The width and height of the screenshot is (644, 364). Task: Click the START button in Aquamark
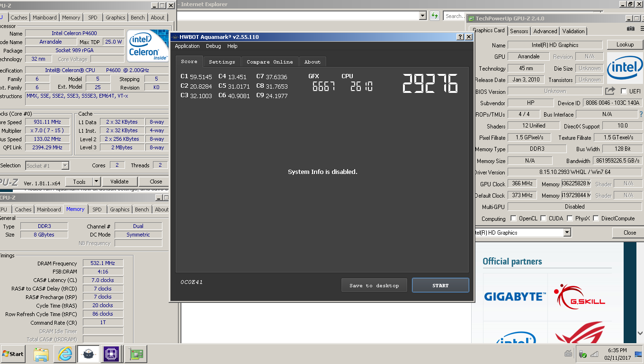440,285
